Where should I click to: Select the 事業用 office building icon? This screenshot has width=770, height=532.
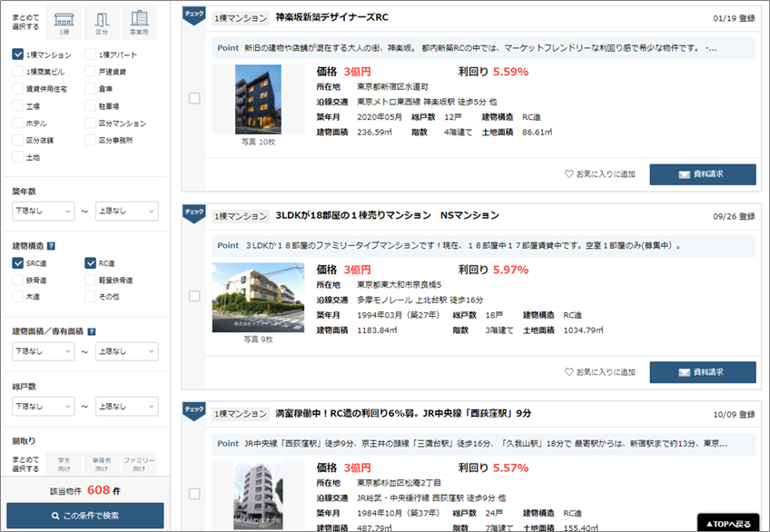point(138,22)
